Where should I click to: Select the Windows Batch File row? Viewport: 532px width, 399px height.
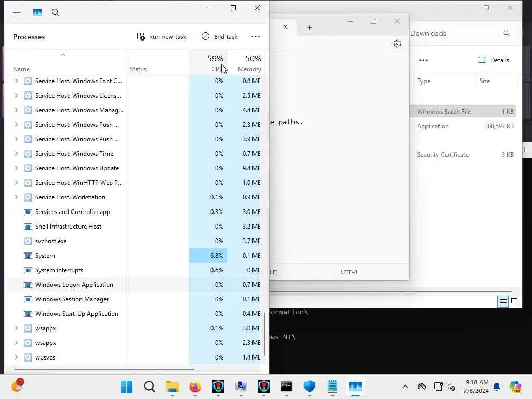pyautogui.click(x=463, y=112)
